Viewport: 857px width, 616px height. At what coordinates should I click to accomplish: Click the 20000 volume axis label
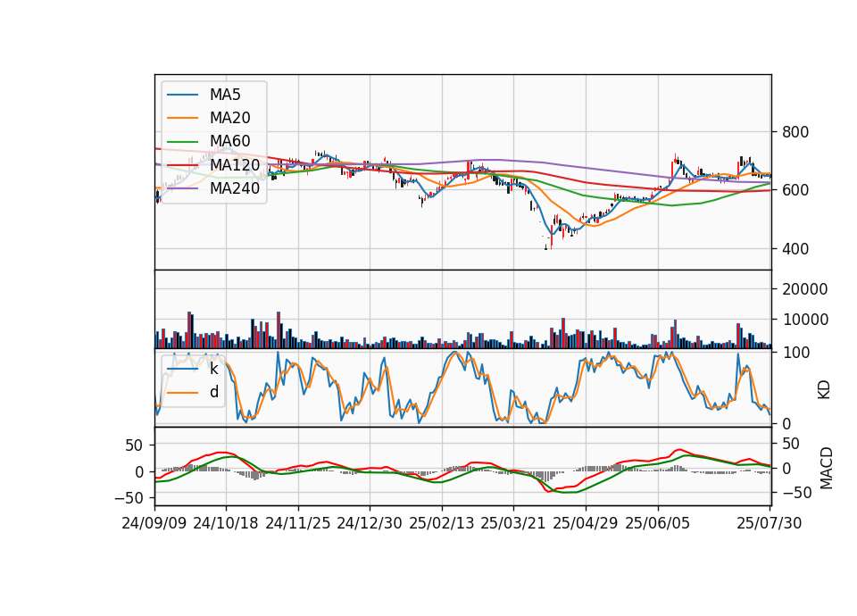(x=804, y=289)
